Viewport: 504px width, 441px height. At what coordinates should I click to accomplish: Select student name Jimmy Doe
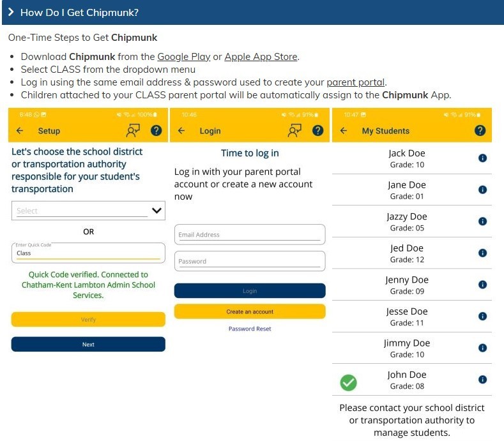407,343
